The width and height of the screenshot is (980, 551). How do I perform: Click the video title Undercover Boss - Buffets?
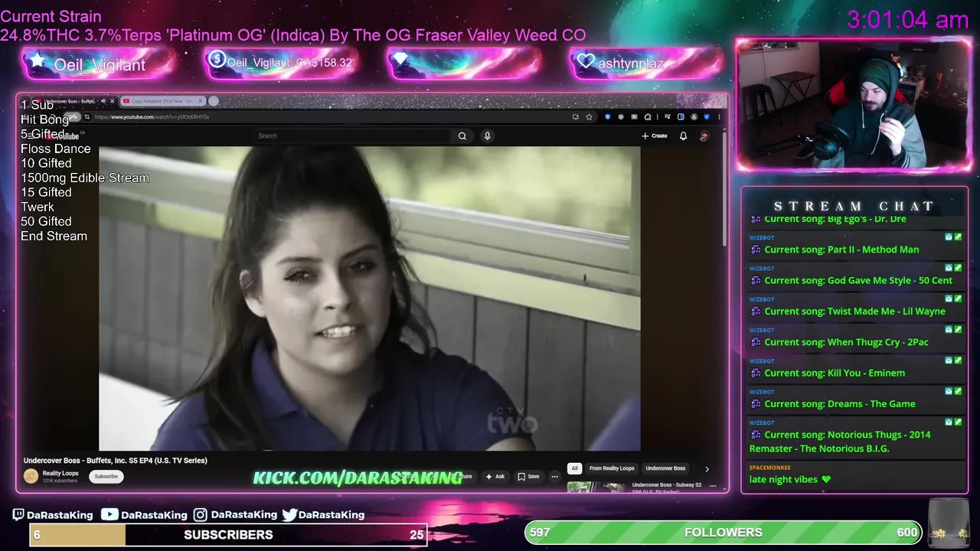click(x=115, y=461)
